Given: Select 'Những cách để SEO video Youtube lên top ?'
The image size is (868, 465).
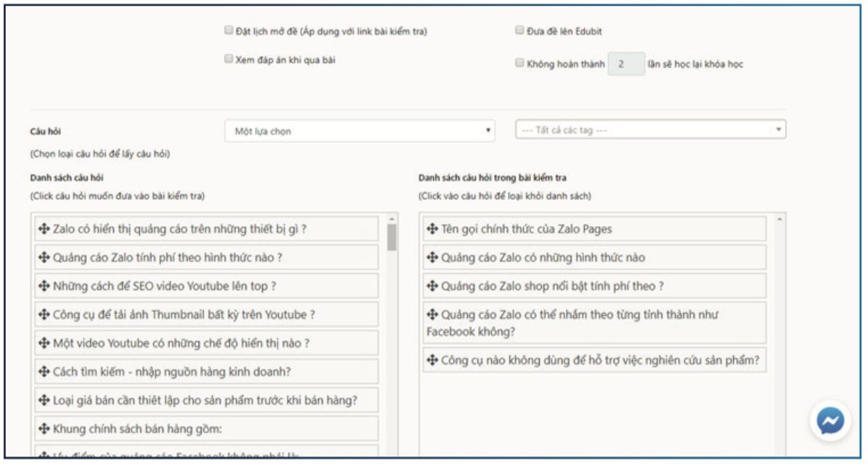Looking at the screenshot, I should tap(206, 286).
